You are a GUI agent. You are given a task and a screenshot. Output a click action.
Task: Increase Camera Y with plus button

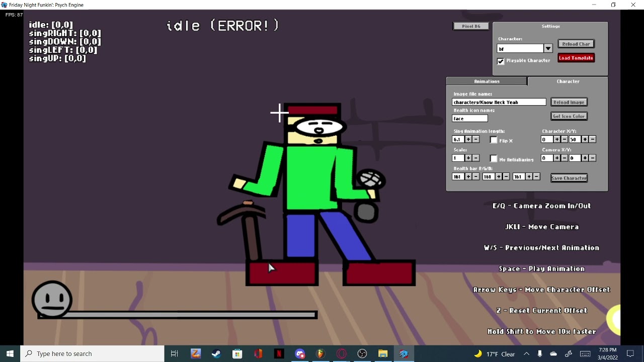585,158
